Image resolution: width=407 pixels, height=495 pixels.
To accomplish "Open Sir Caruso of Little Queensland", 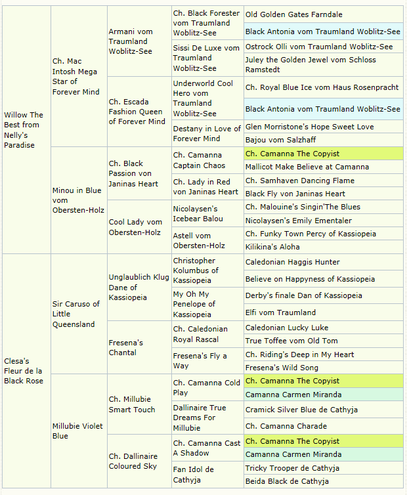I will [x=76, y=314].
